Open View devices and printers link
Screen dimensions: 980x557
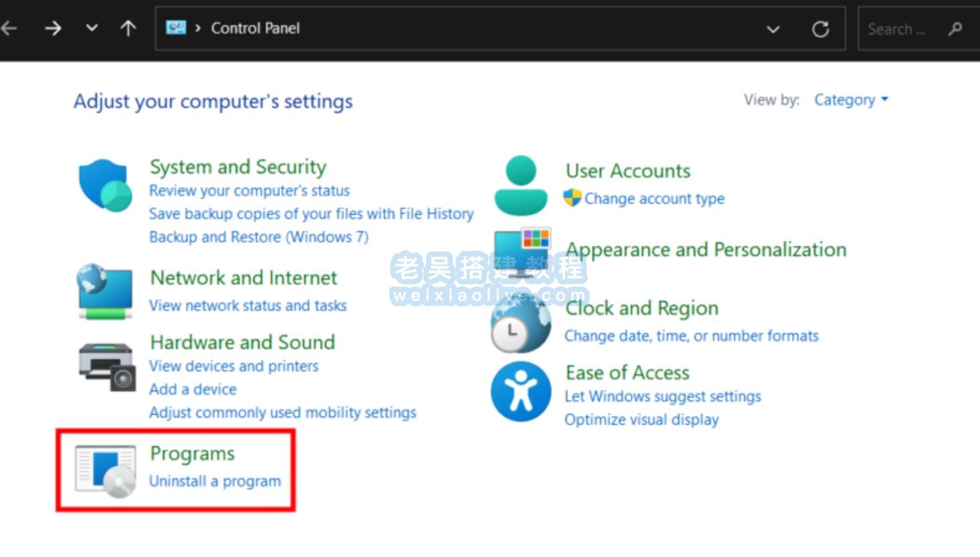[234, 366]
